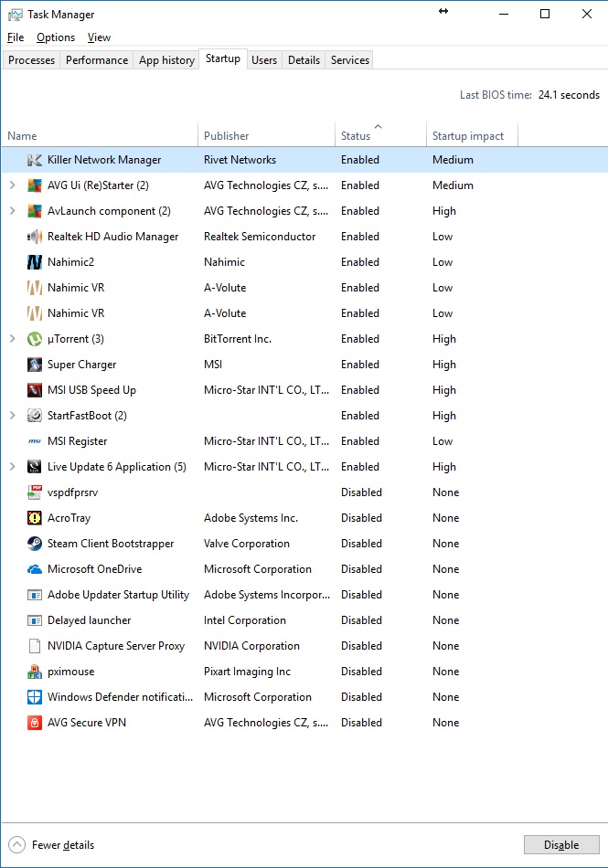Click the Pixart Imaging Inc publisher cell
The height and width of the screenshot is (868, 608).
point(247,672)
